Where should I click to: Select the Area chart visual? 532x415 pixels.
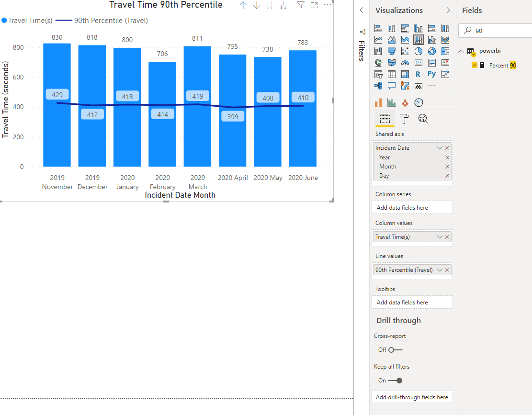point(392,40)
